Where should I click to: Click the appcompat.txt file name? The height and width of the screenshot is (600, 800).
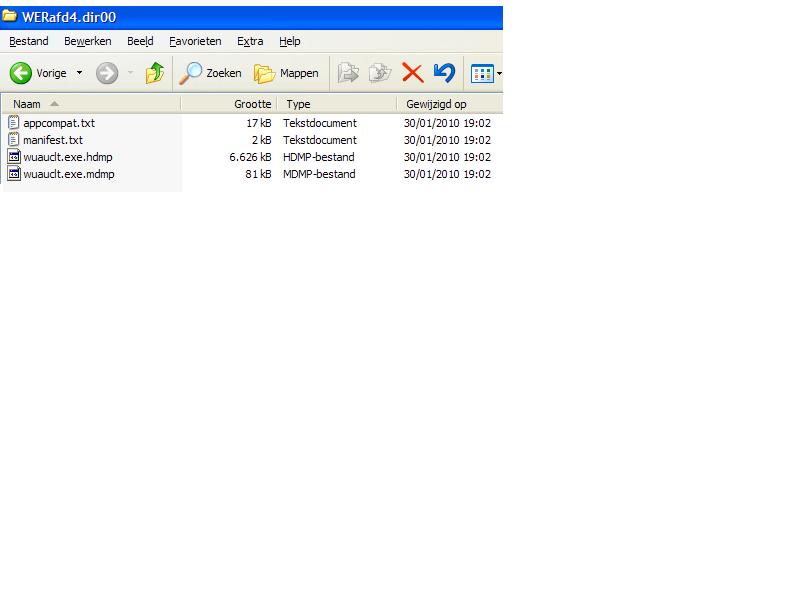(59, 123)
